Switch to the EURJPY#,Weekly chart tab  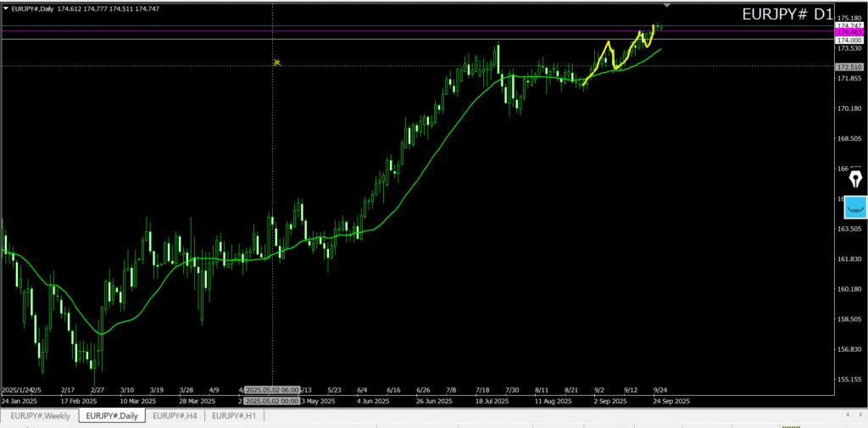point(40,415)
